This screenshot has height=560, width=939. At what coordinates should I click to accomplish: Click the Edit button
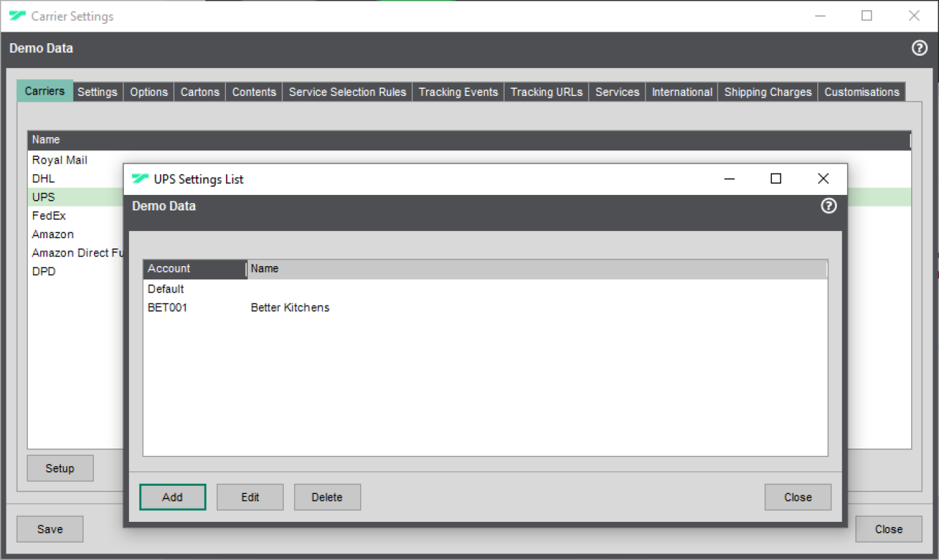pos(250,497)
